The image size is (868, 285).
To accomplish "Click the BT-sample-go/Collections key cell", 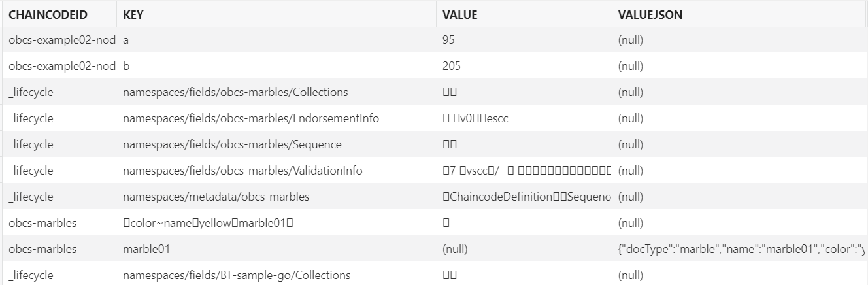I will tap(237, 275).
